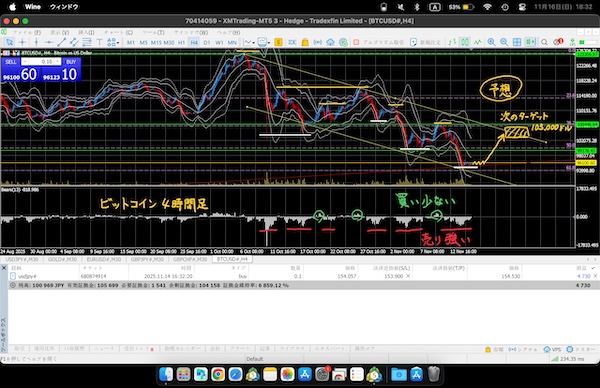Image resolution: width=600 pixels, height=388 pixels.
Task: Remove stop loss 153.900 with X
Action: [408, 276]
